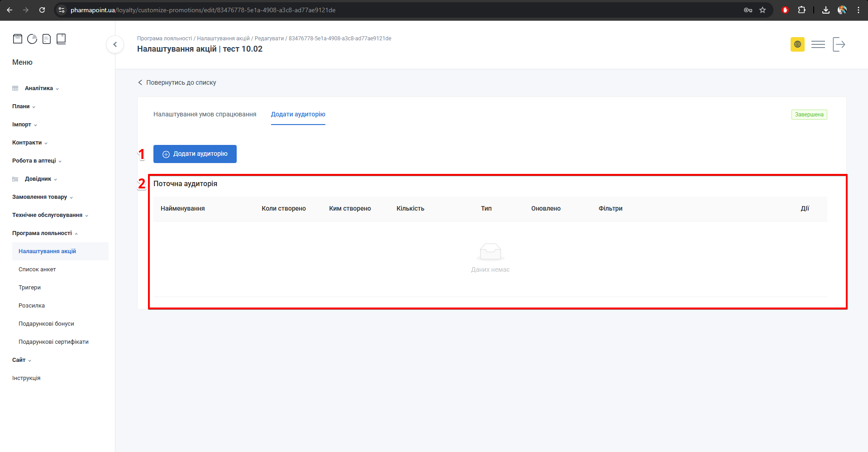This screenshot has height=452, width=868.
Task: Open the pie chart icon in sidebar
Action: coord(32,39)
